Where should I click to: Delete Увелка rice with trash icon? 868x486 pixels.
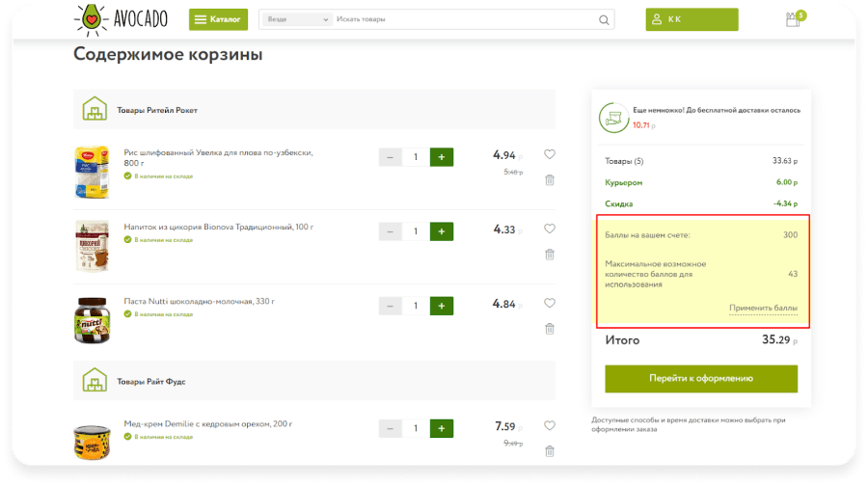(549, 180)
